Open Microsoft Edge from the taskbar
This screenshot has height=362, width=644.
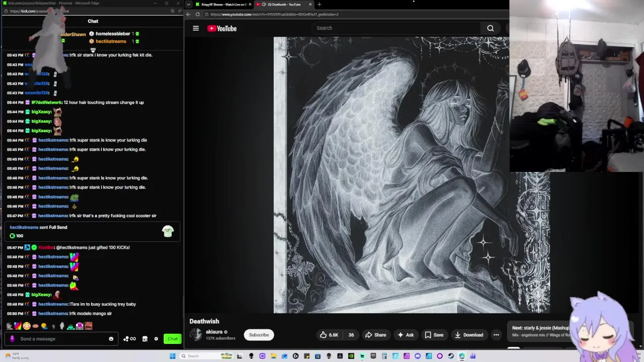point(461,356)
